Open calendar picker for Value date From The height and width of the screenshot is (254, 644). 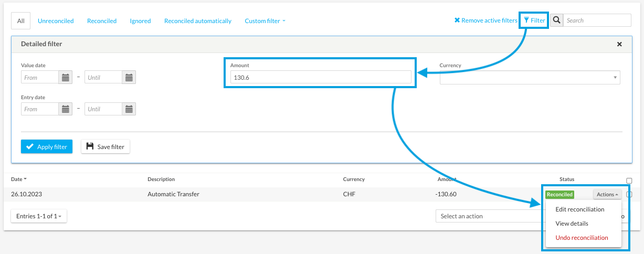[x=66, y=78]
